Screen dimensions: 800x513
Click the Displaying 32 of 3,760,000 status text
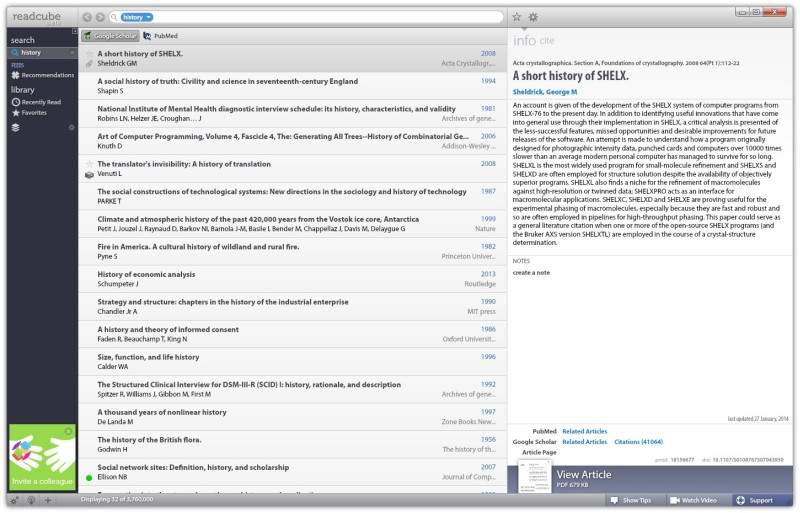[x=117, y=500]
